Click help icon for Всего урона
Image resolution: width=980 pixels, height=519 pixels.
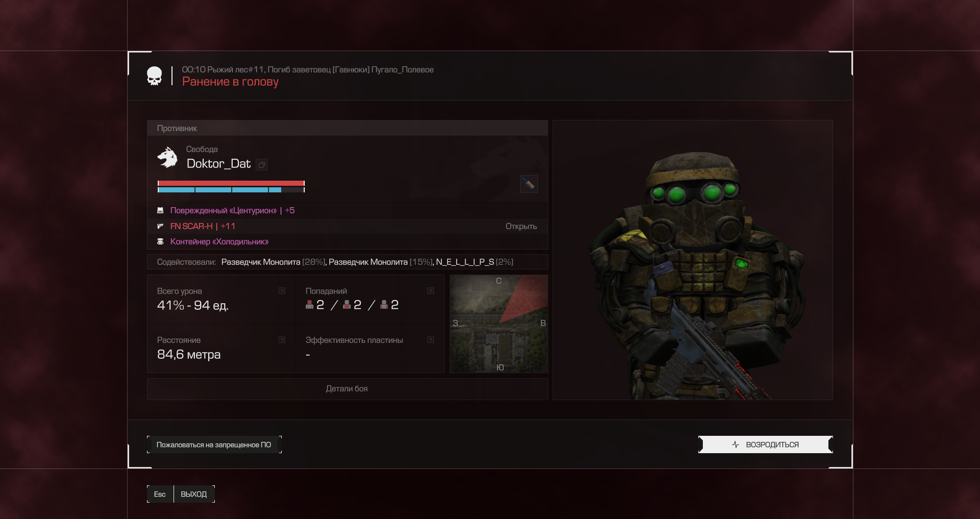(x=282, y=291)
